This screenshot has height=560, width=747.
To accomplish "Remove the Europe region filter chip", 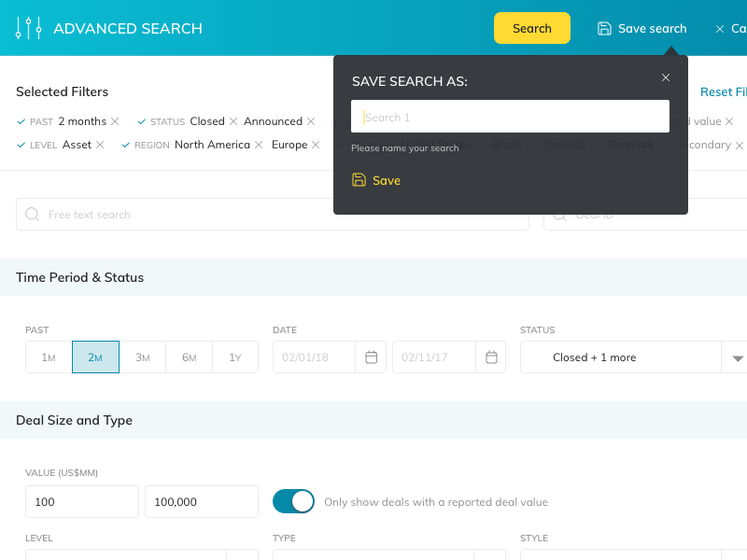I will [x=316, y=146].
